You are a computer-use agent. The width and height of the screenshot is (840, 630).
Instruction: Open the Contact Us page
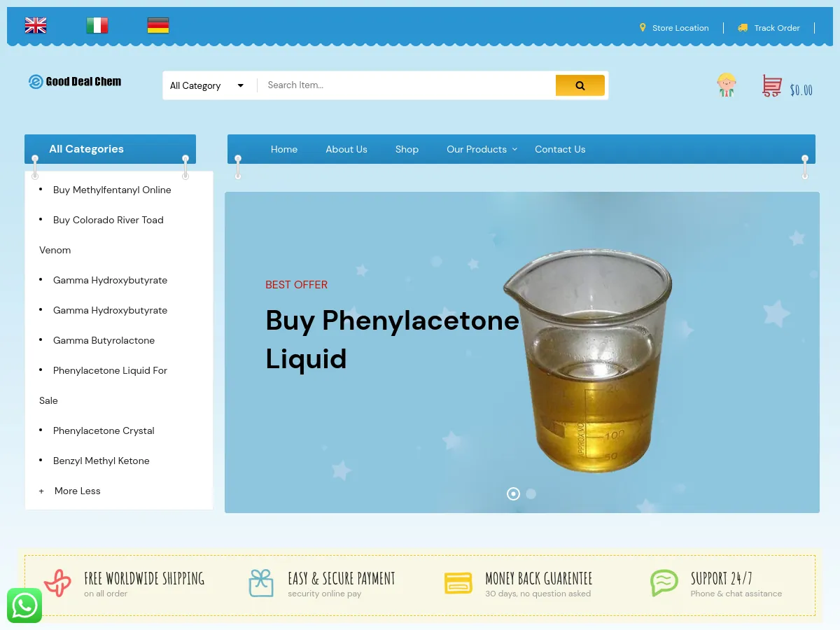click(x=560, y=149)
